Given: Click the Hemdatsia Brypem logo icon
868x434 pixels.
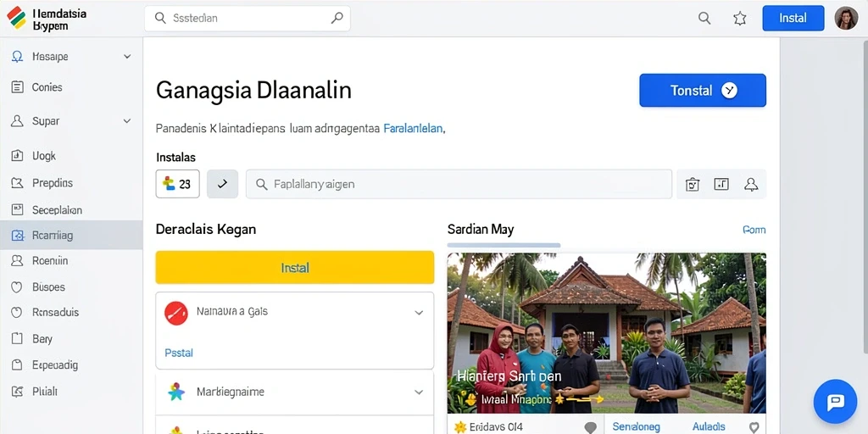Looking at the screenshot, I should click(16, 18).
